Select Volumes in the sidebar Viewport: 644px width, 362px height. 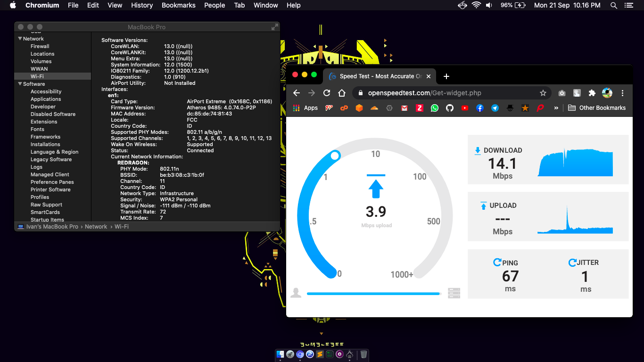point(41,61)
